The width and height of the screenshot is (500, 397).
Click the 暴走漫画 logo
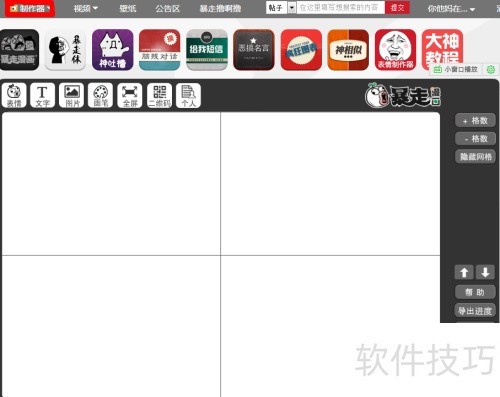coord(403,95)
